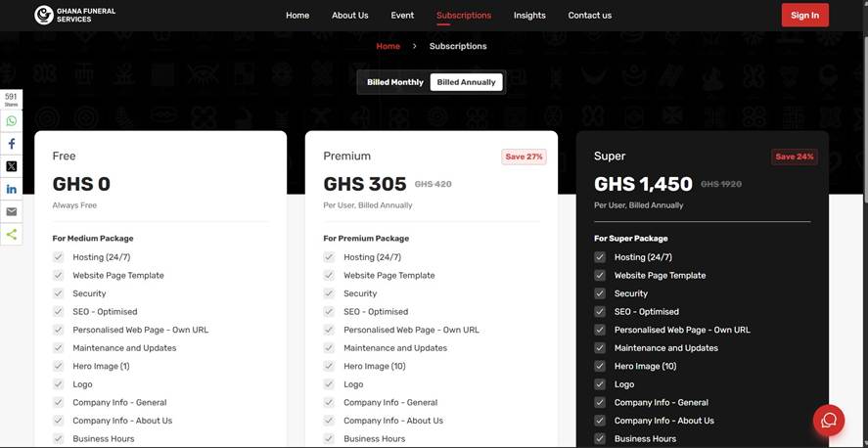Open the green more-sharing-options icon

[x=11, y=235]
